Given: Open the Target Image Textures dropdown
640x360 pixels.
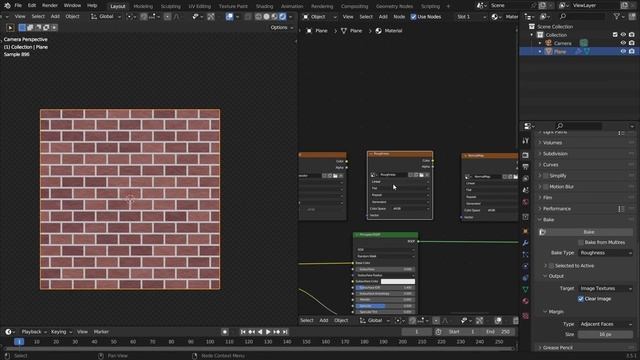Looking at the screenshot, I should click(x=605, y=289).
